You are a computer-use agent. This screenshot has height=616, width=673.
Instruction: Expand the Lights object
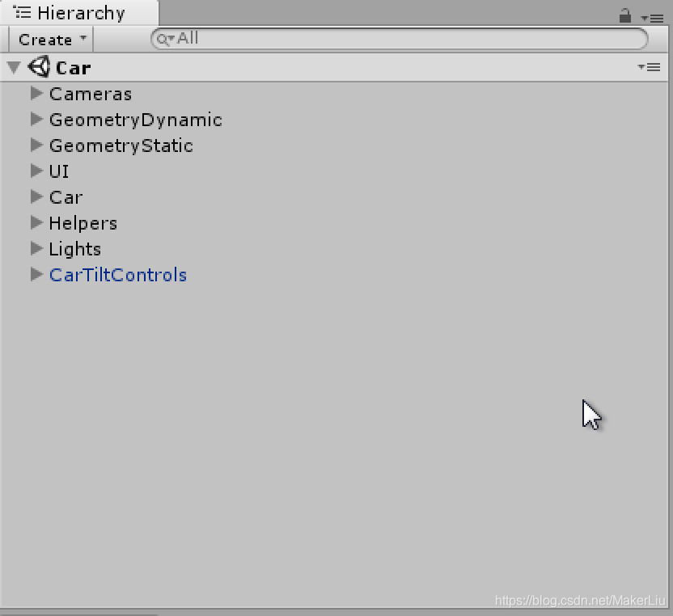(x=37, y=248)
